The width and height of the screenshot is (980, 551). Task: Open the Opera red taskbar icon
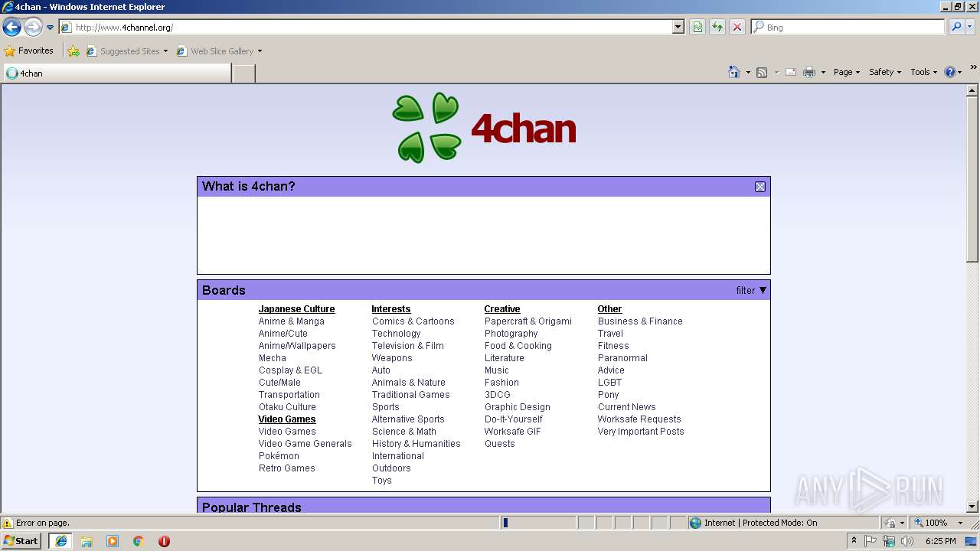[x=164, y=541]
